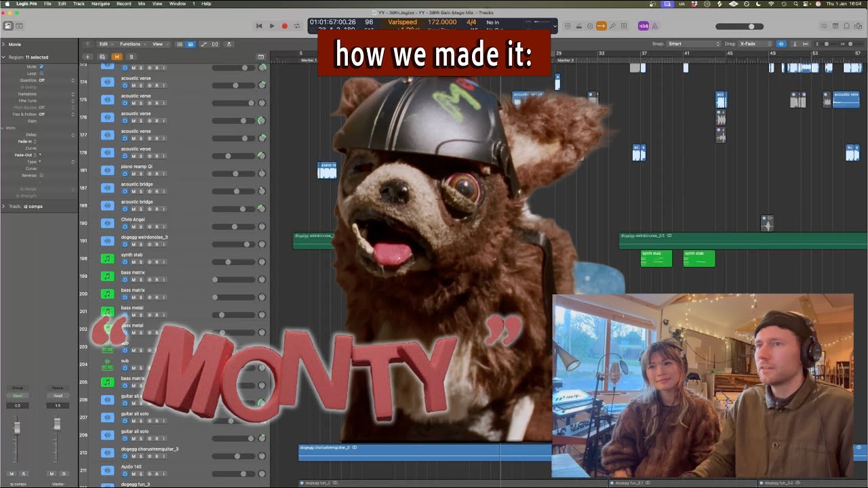Open the Browsers media icon

coord(859,26)
